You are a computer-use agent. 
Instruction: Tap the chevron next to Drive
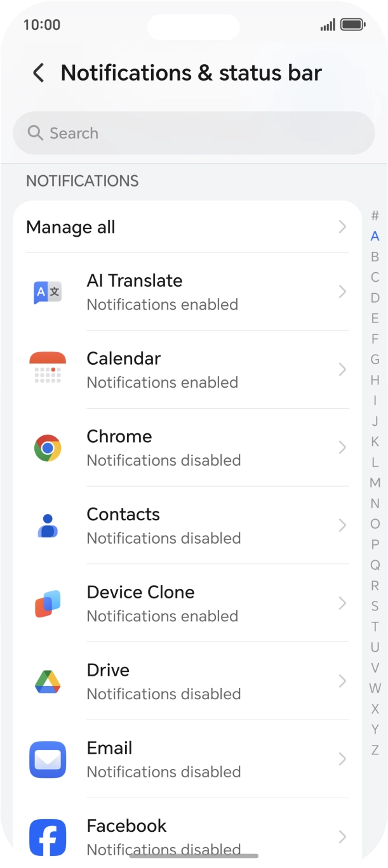coord(343,681)
